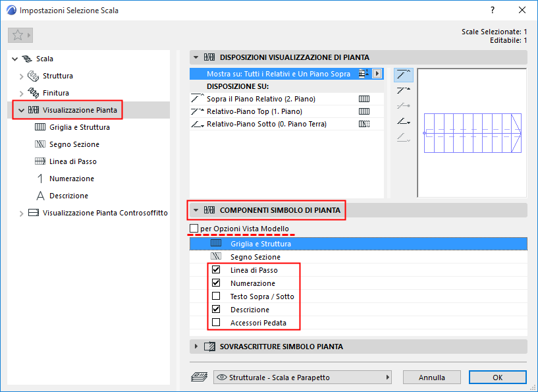The height and width of the screenshot is (392, 538).
Task: Expand the Finitura tree node
Action: pyautogui.click(x=21, y=94)
